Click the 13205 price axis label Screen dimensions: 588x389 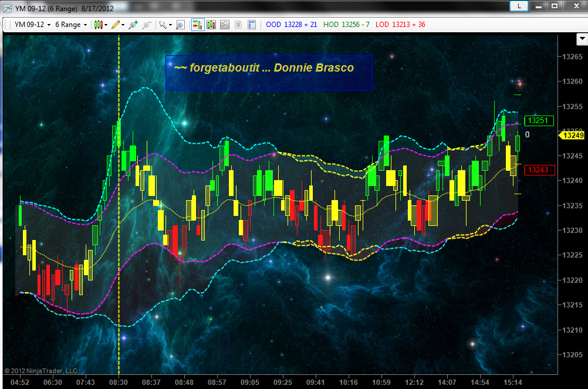(x=572, y=354)
